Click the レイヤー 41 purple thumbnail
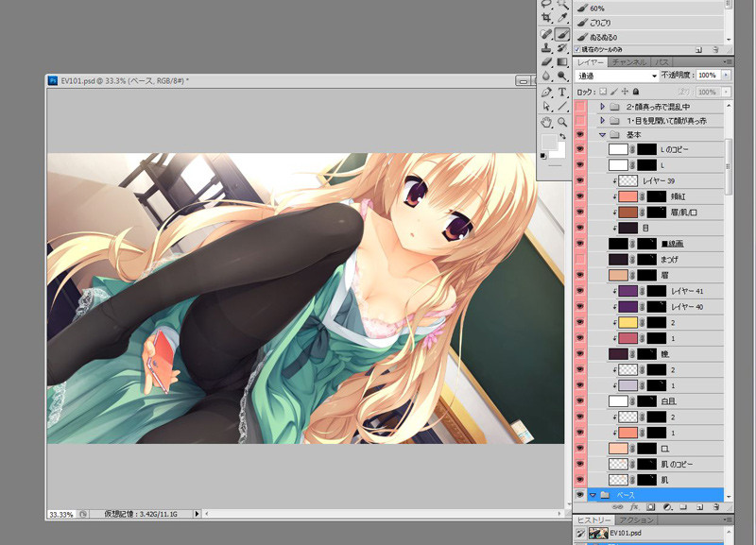This screenshot has height=545, width=756. click(x=627, y=291)
